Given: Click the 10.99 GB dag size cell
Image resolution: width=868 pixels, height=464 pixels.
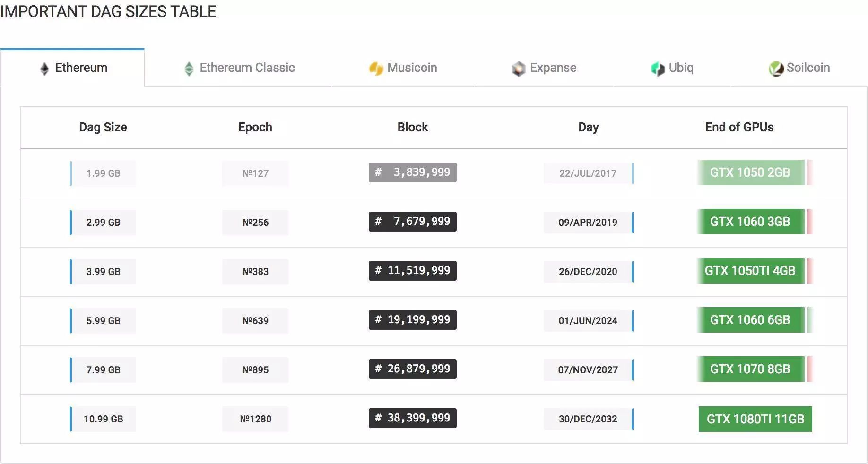Looking at the screenshot, I should [103, 419].
